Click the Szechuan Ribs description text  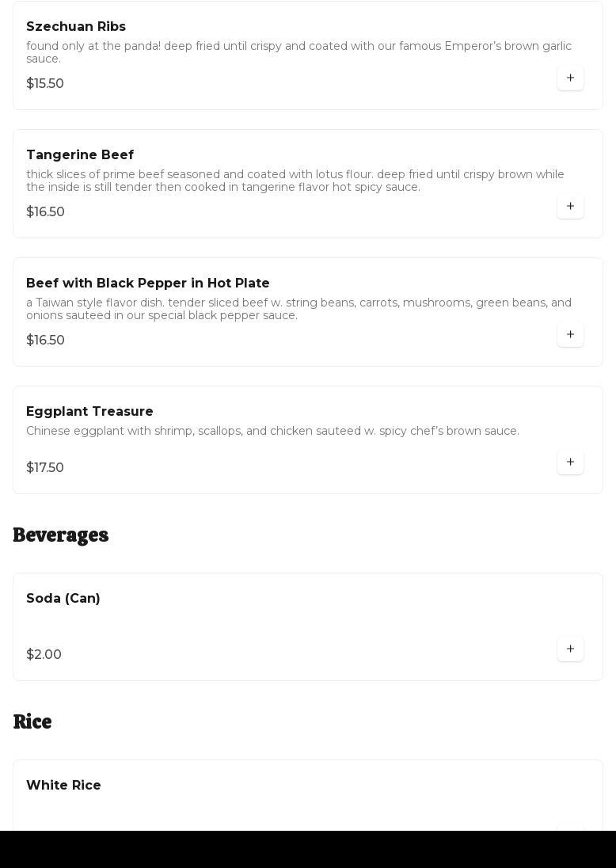298,52
